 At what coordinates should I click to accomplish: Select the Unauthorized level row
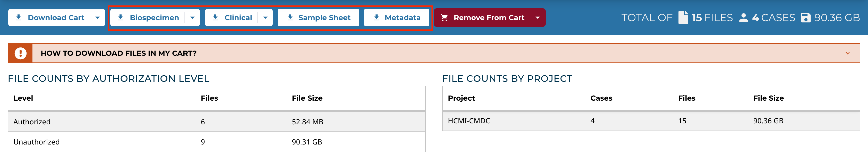click(x=36, y=142)
